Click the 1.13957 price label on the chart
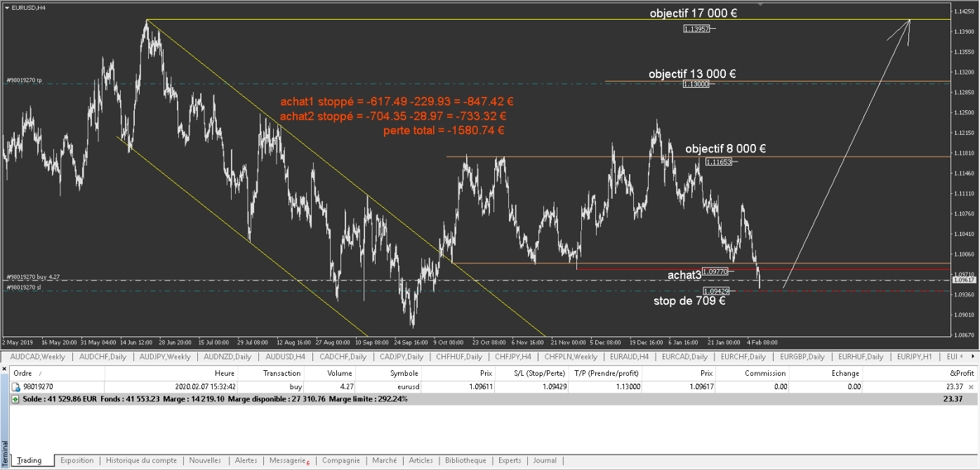The width and height of the screenshot is (980, 470). coord(696,29)
